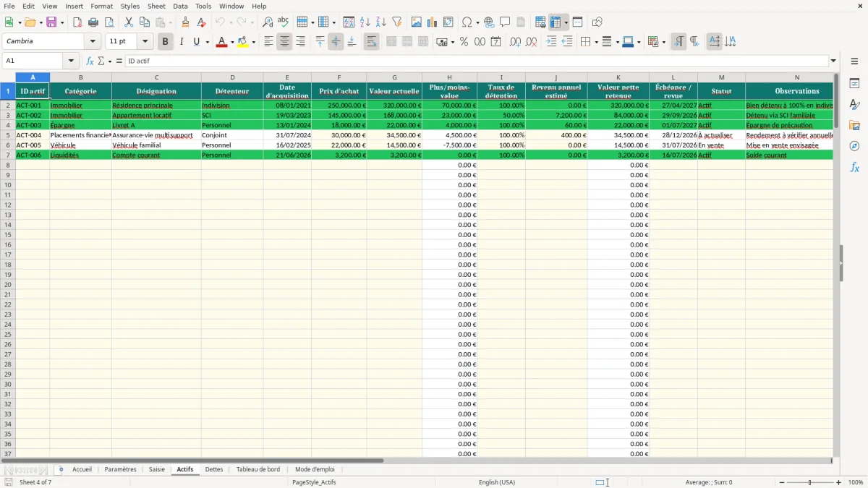Open the Data menu
868x488 pixels.
tap(180, 6)
